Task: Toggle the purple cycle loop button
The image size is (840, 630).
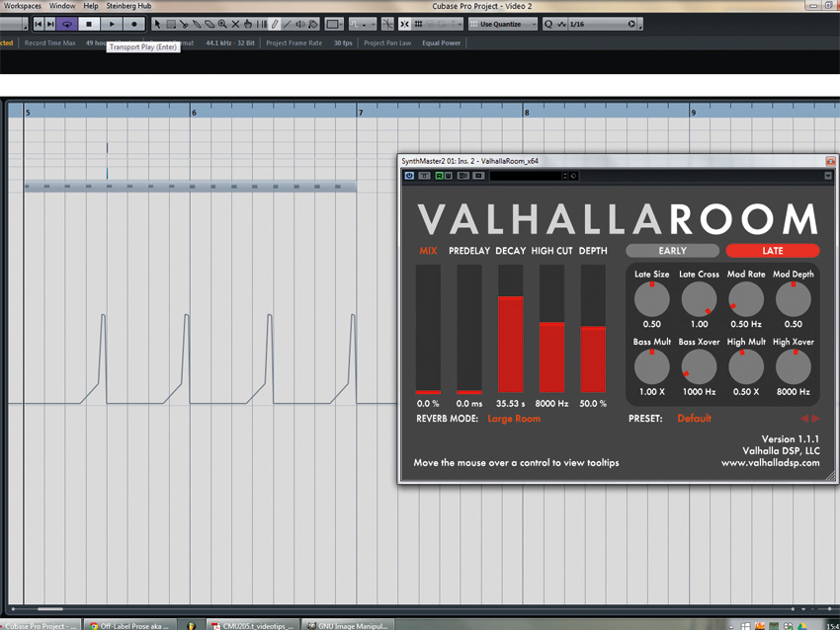Action: 67,24
